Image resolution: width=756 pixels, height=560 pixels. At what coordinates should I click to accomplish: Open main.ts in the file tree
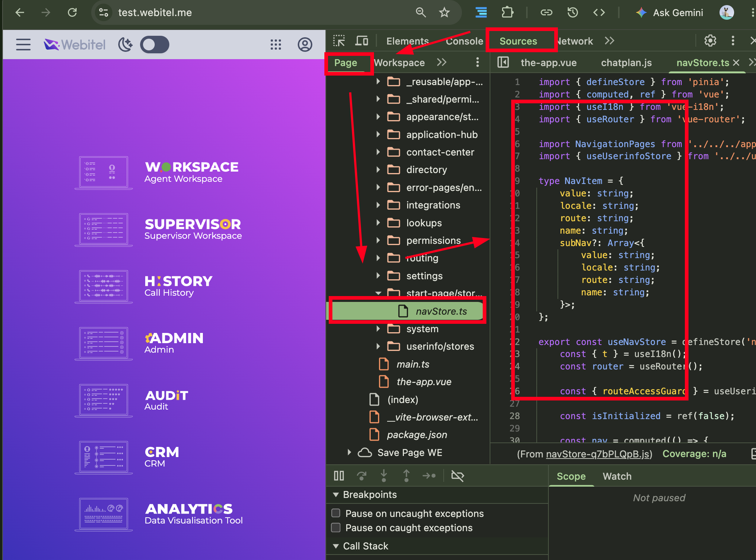click(x=412, y=364)
